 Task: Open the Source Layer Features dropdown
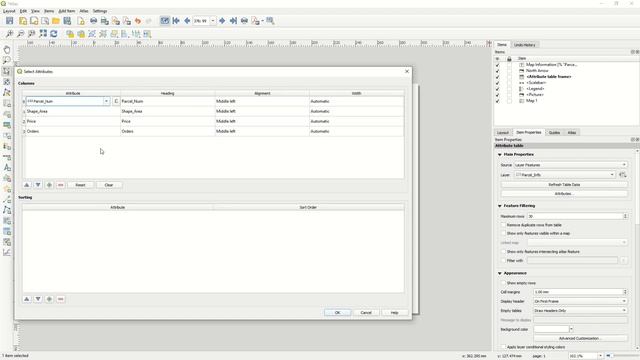[570, 165]
